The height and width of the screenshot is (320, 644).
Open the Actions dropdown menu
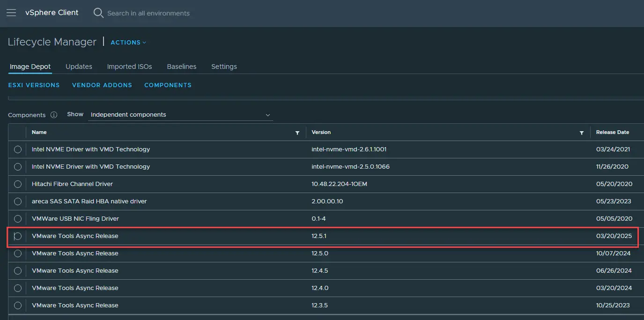[128, 42]
